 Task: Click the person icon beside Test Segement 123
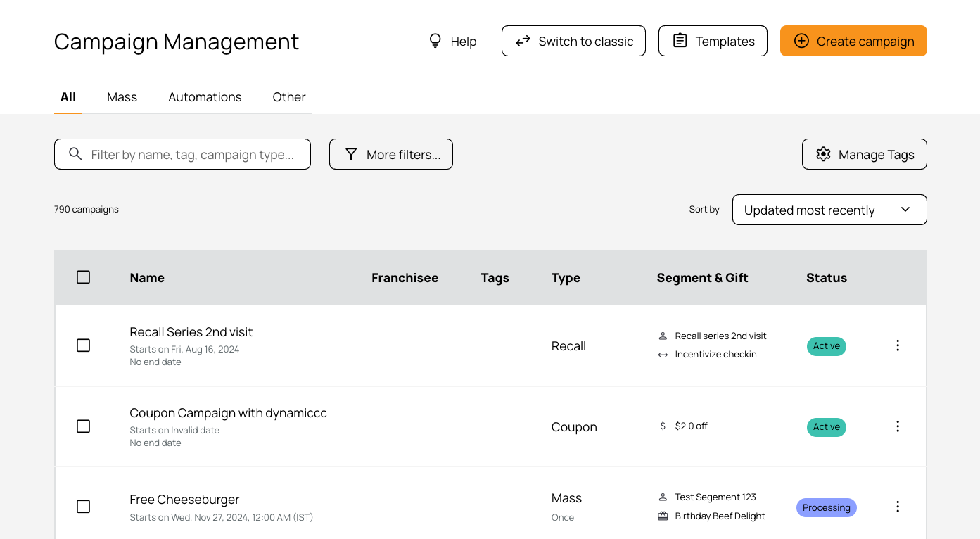click(x=663, y=497)
